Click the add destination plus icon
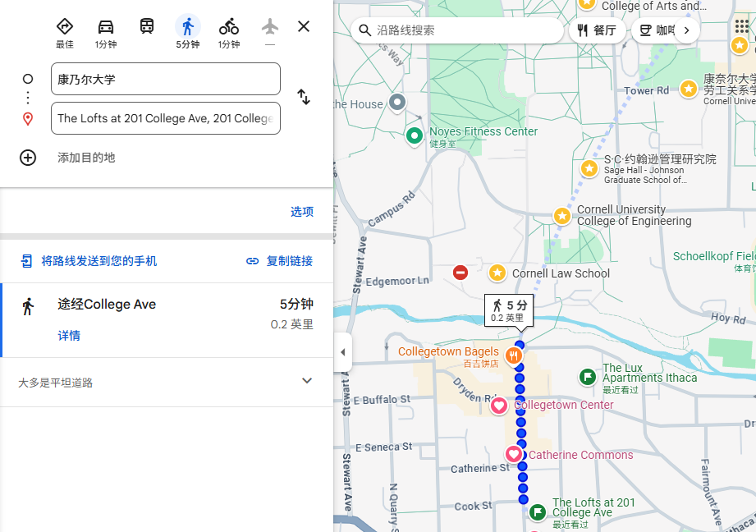The height and width of the screenshot is (532, 756). 28,158
